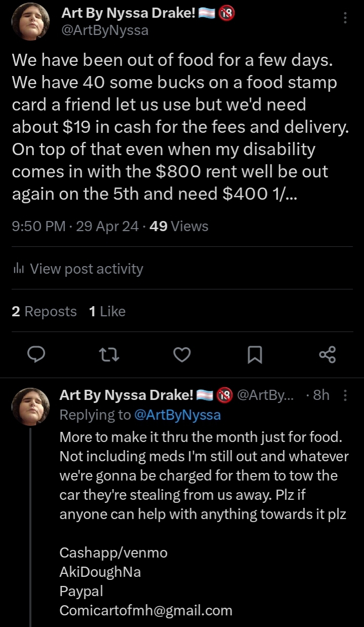Repost this post via the arrows icon
The width and height of the screenshot is (364, 627).
click(110, 355)
